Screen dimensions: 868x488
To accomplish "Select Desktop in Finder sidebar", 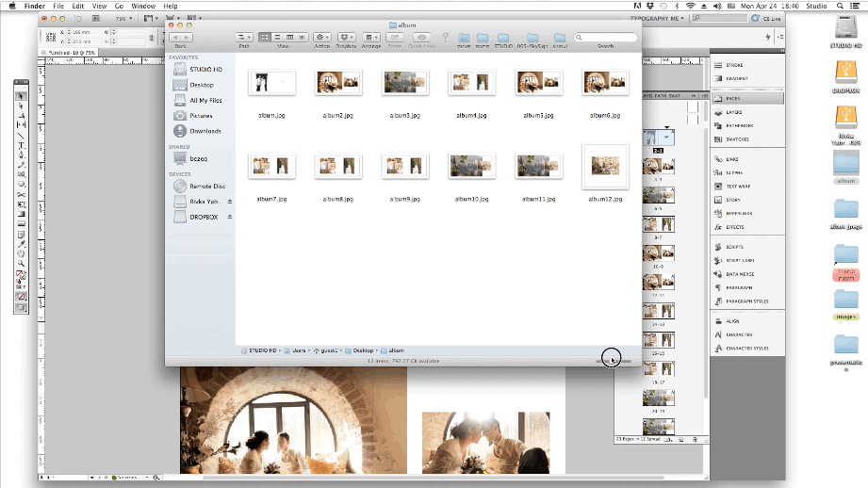I will 203,85.
